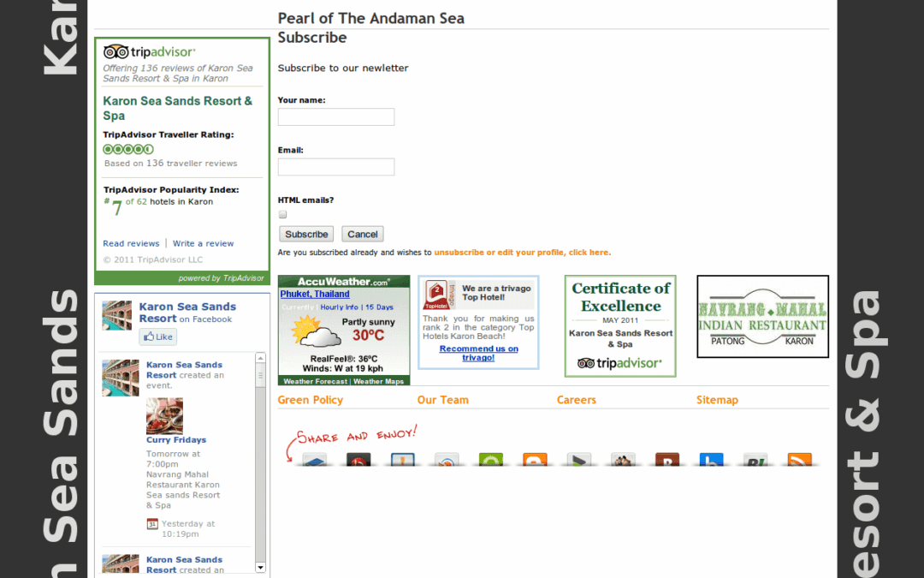Open the Green Policy footer menu item
This screenshot has width=924, height=578.
point(311,400)
